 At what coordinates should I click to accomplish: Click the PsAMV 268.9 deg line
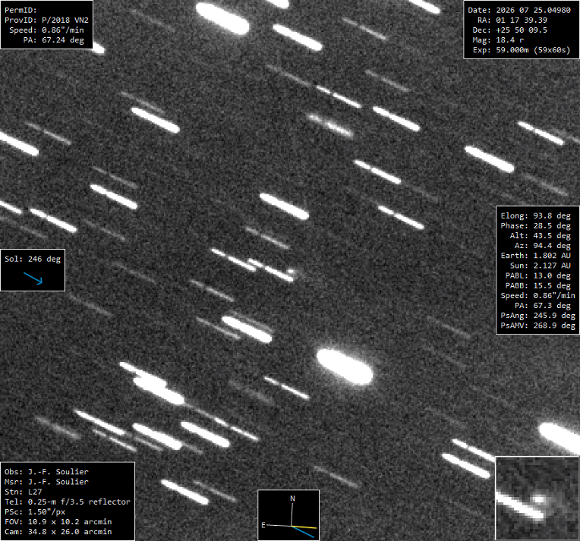click(538, 325)
